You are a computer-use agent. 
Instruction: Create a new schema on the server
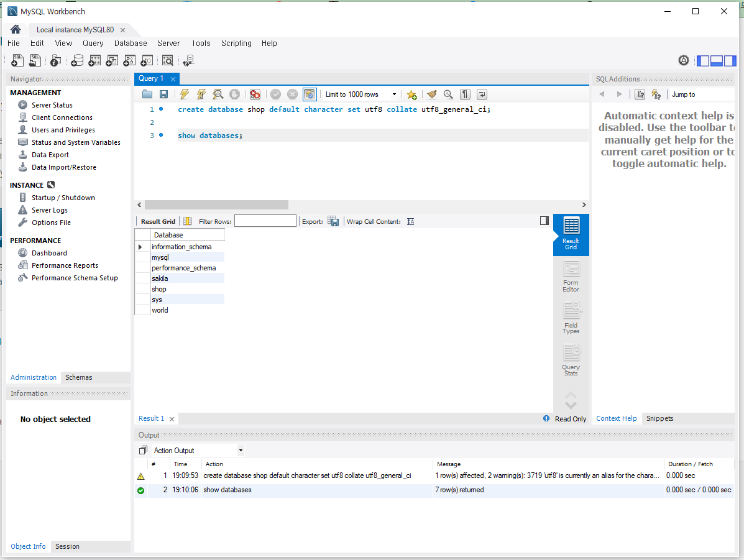pyautogui.click(x=77, y=60)
